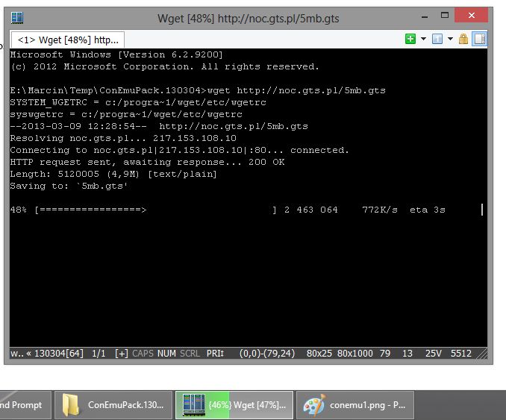Click the padlock icon in toolbar
Screen dimensions: 506x420
point(463,39)
